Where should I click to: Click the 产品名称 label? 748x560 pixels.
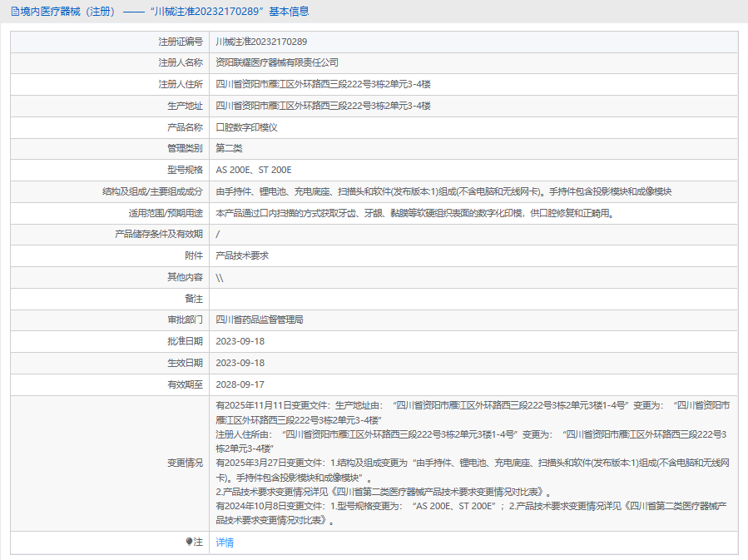click(x=185, y=127)
